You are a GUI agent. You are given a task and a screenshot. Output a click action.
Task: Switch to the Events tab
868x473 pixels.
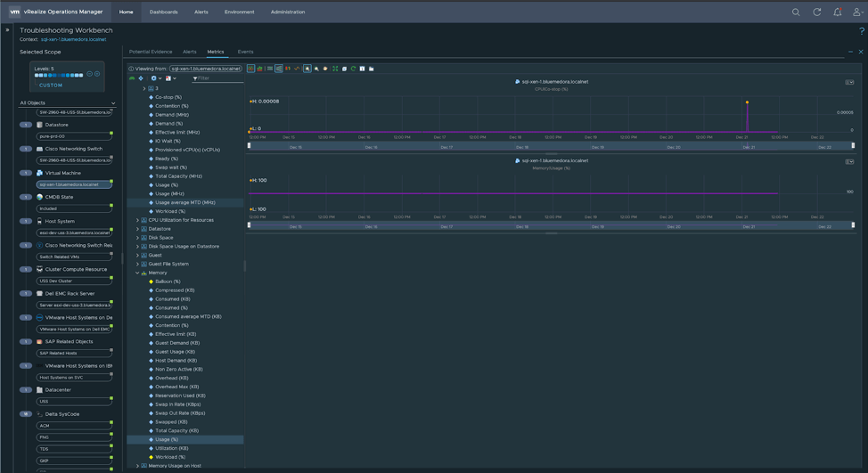[245, 52]
